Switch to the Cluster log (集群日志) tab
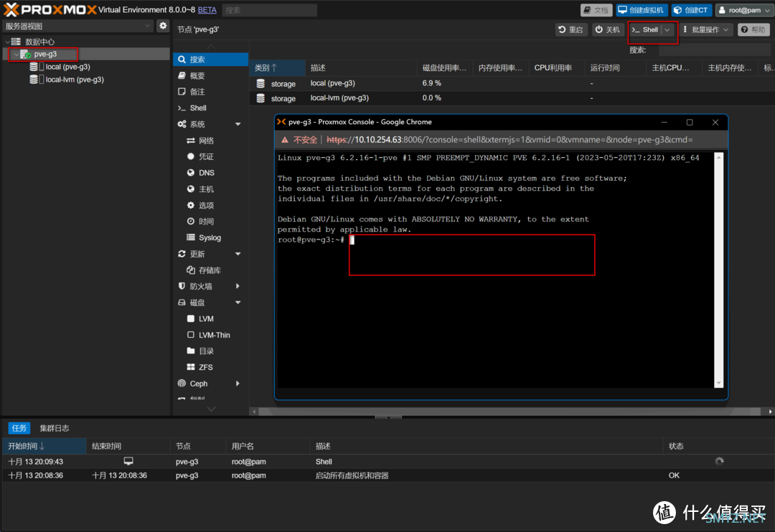 click(x=55, y=428)
